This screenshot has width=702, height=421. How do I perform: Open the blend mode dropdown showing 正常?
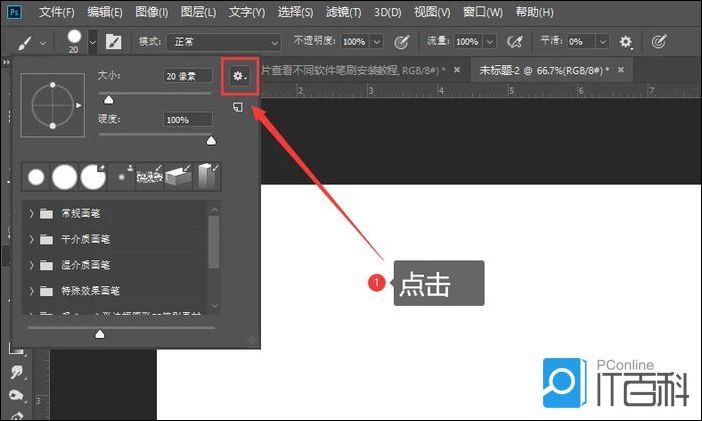(224, 42)
